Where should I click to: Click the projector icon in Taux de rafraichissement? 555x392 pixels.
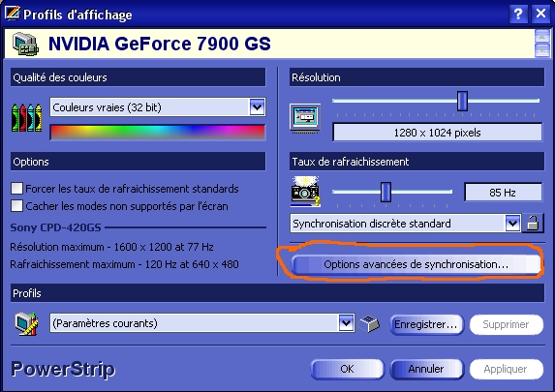coord(305,192)
